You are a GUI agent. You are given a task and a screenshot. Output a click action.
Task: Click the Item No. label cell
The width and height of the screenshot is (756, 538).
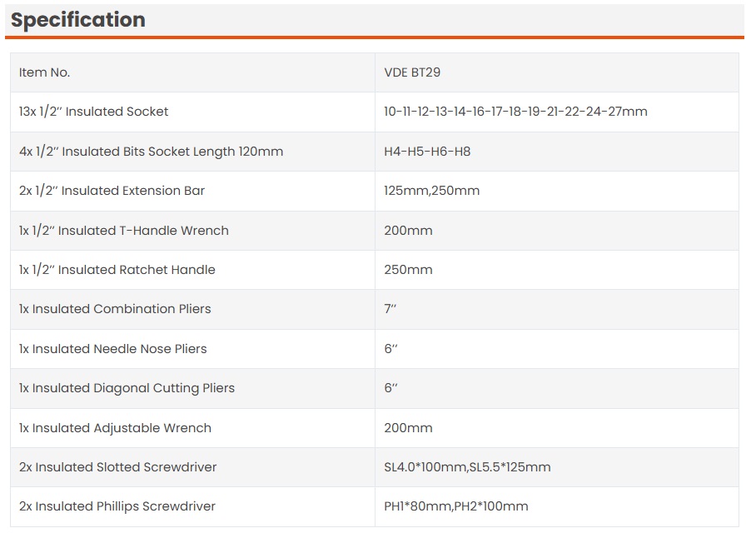click(45, 72)
